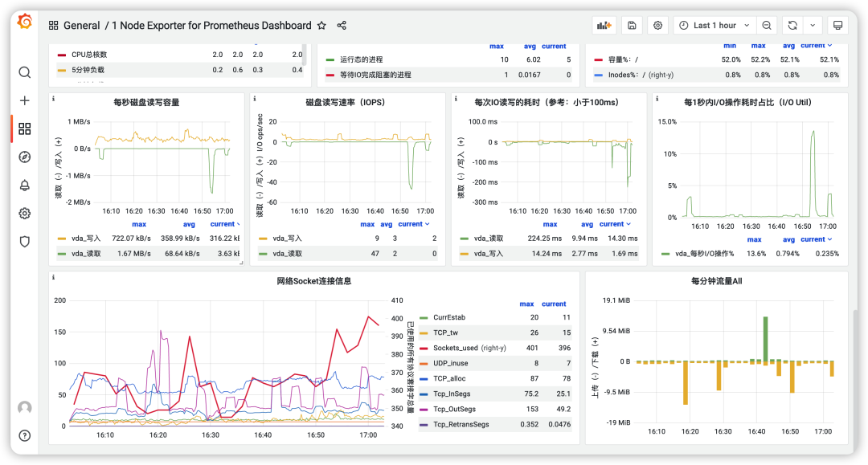The image size is (868, 465).
Task: Open the Alerting bell icon
Action: [x=24, y=186]
